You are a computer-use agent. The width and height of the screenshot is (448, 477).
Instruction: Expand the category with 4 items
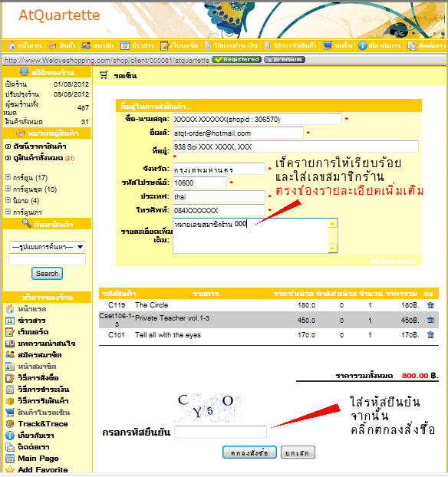pos(8,200)
